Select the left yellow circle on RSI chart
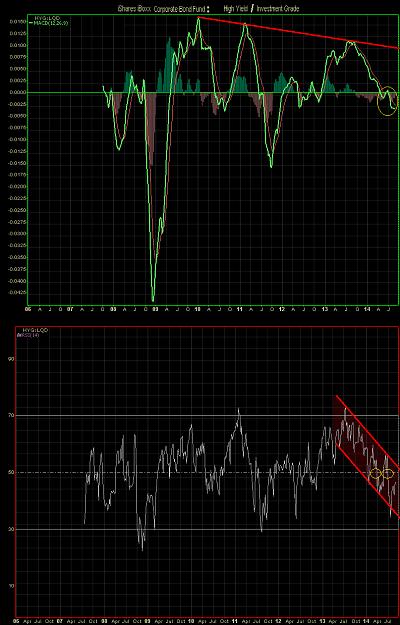400x625 pixels. coord(375,474)
